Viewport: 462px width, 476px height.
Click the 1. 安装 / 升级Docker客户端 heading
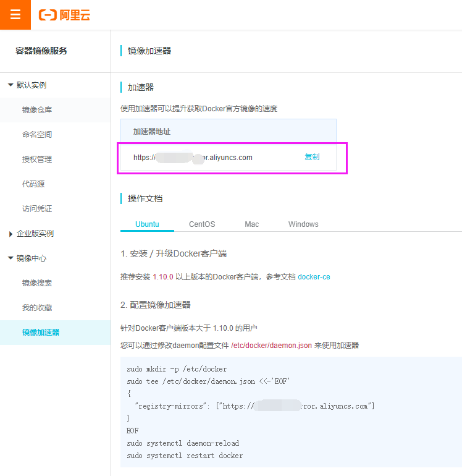[x=174, y=253]
